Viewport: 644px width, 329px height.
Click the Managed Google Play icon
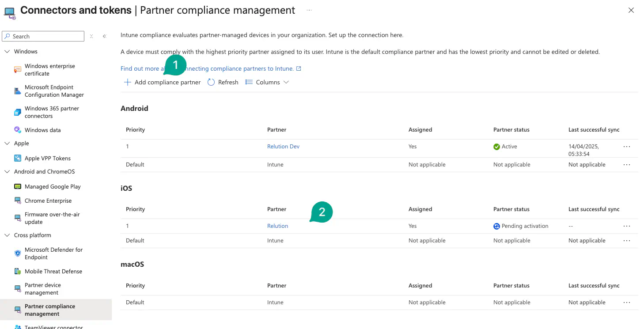tap(17, 186)
